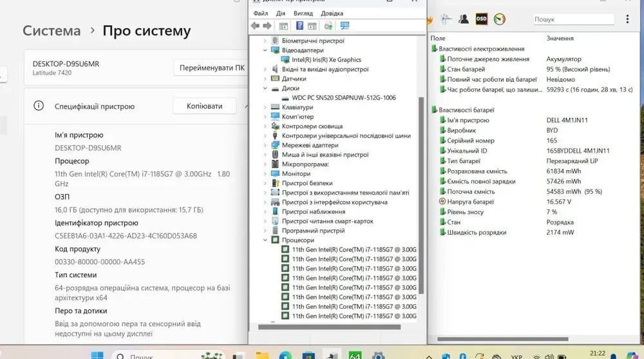Image resolution: width=644 pixels, height=359 pixels.
Task: Click the Перейменувати ПК button
Action: tap(211, 68)
